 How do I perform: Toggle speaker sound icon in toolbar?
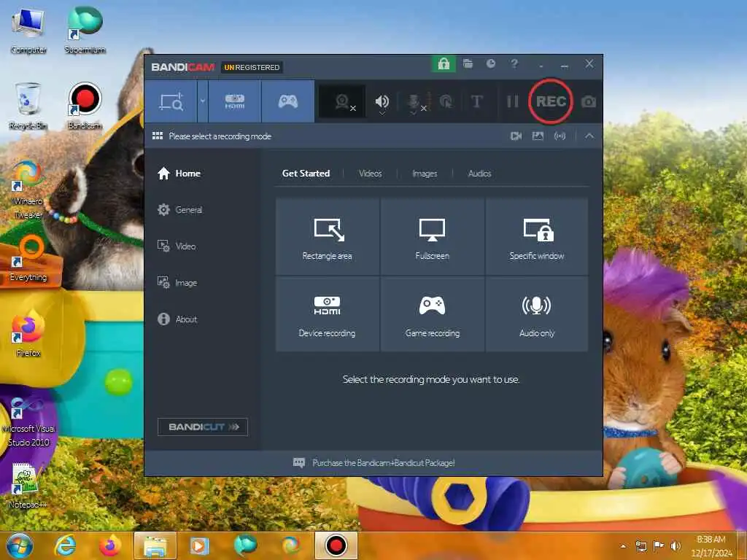coord(382,102)
